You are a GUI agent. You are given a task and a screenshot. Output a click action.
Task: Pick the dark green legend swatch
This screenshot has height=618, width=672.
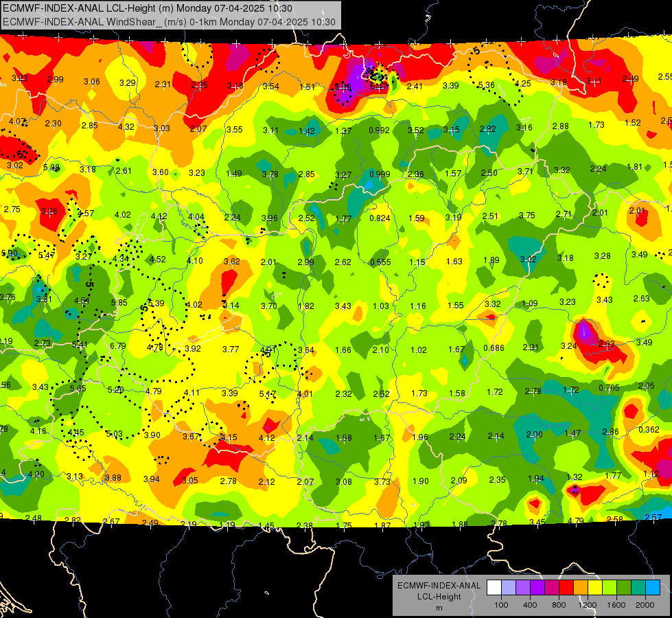tap(624, 587)
